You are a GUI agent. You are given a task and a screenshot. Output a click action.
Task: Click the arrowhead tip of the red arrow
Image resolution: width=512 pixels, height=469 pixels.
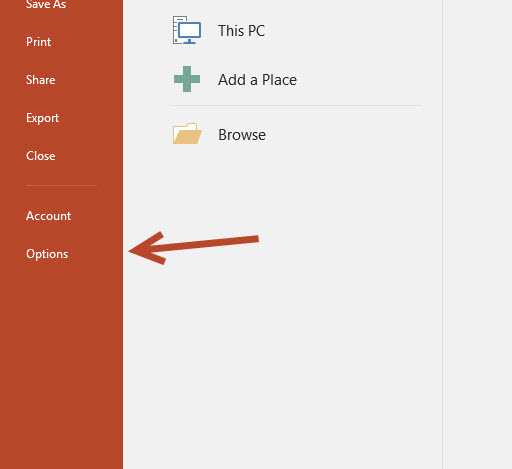tap(132, 251)
